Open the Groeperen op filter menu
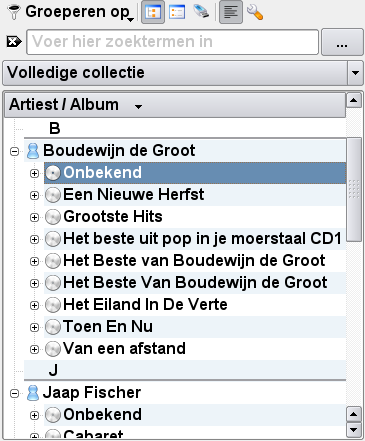365x441 pixels. click(x=71, y=12)
